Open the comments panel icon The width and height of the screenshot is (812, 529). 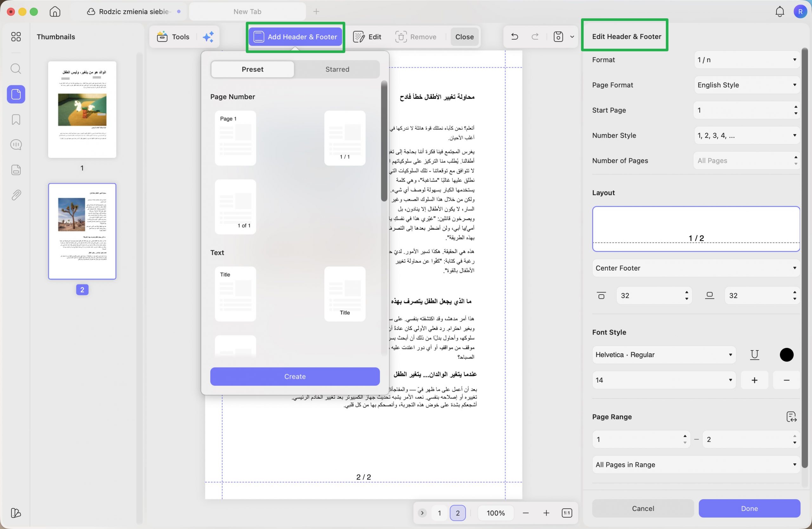(16, 145)
